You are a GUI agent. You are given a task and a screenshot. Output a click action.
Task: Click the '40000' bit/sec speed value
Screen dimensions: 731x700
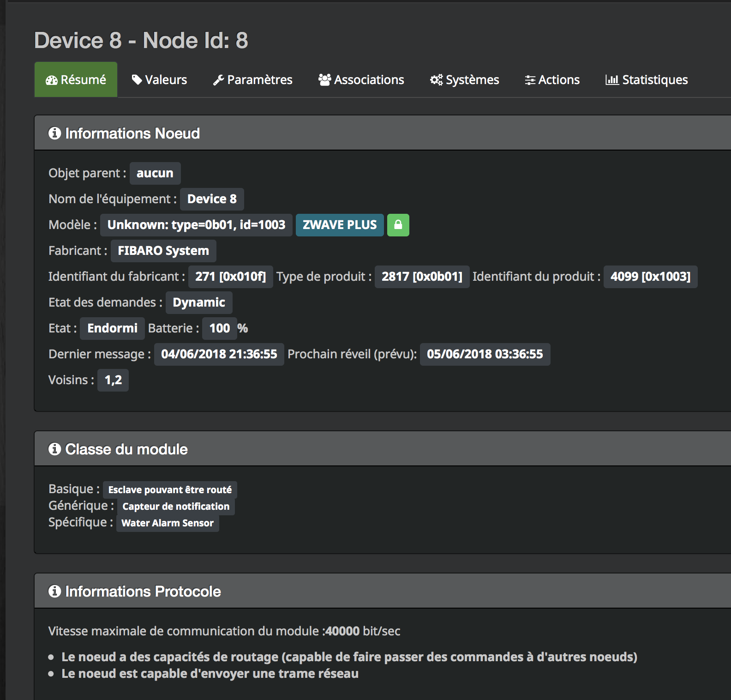[342, 631]
